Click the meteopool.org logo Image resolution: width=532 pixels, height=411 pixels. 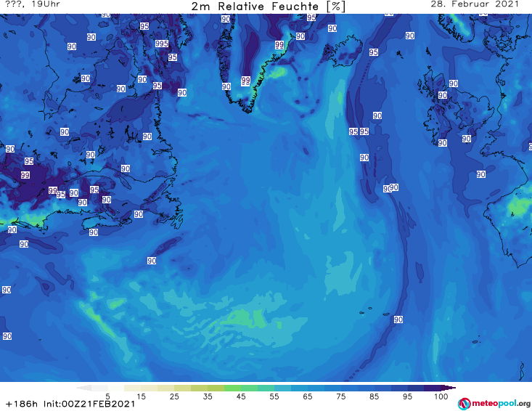tap(494, 404)
